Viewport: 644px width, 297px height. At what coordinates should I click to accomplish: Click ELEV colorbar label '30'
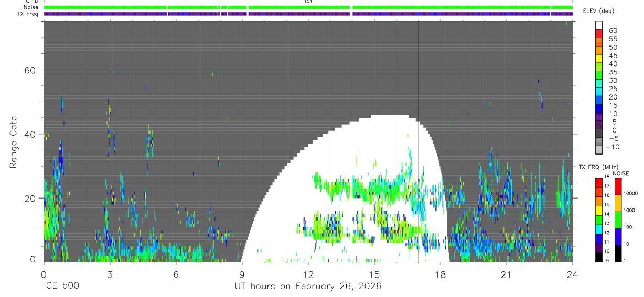(x=613, y=80)
